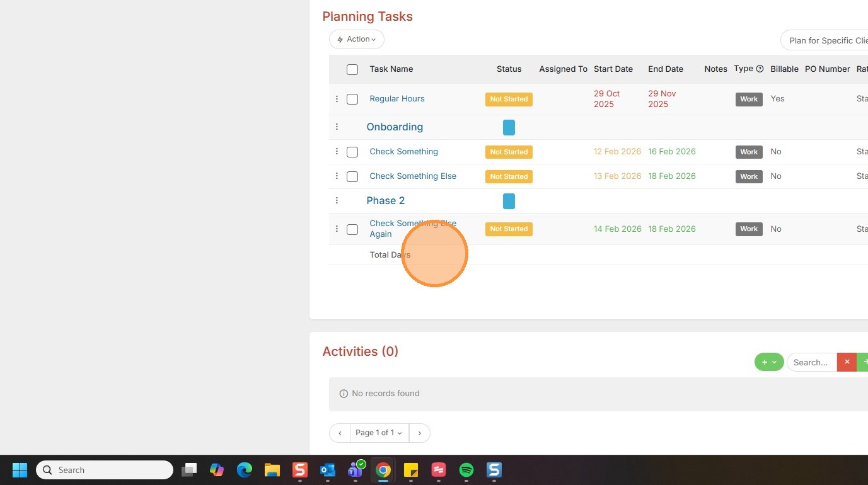Click the Work type badge for Regular Hours
This screenshot has width=868, height=485.
click(x=749, y=99)
